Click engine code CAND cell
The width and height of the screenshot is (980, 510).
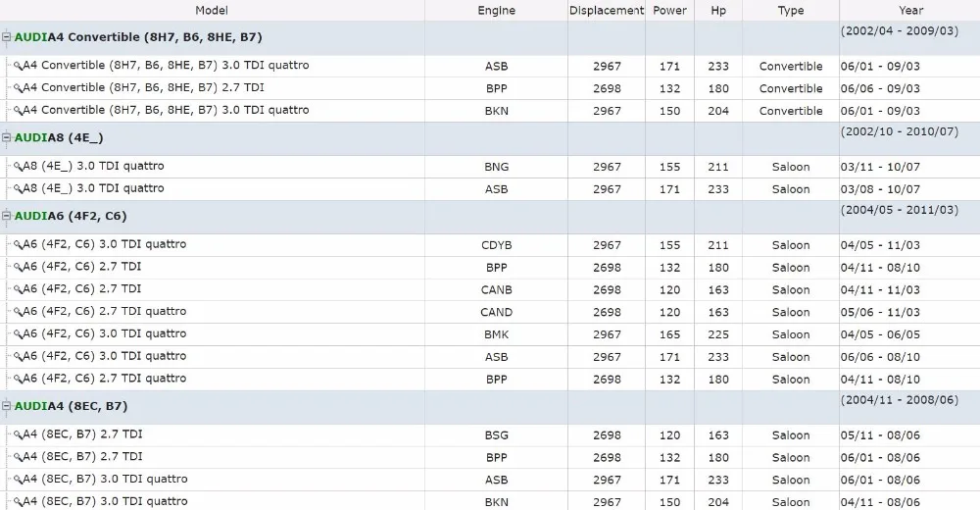(496, 312)
